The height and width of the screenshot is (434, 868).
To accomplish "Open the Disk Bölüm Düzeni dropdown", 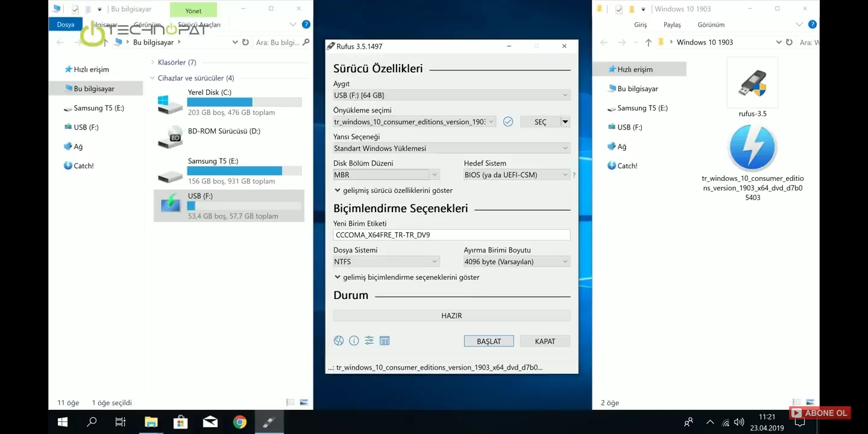I will [x=386, y=175].
